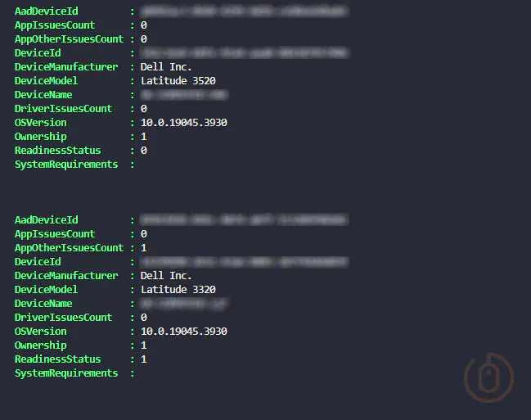
Task: Click the second ReadinessStatus label
Action: 57,359
